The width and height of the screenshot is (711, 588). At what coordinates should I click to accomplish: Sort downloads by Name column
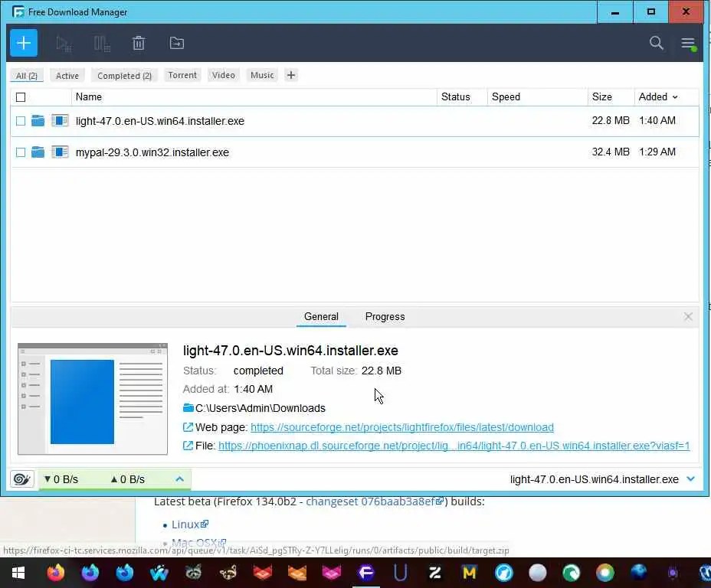pos(88,97)
